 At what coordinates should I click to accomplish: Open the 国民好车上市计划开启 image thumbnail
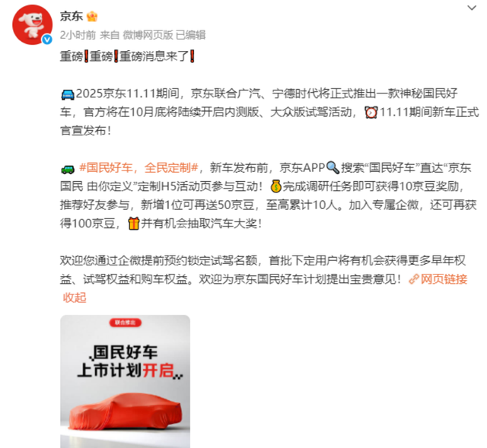tap(125, 381)
